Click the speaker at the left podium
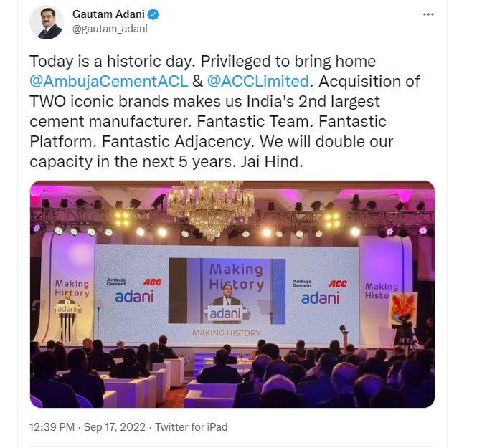The image size is (482, 448). 67,298
